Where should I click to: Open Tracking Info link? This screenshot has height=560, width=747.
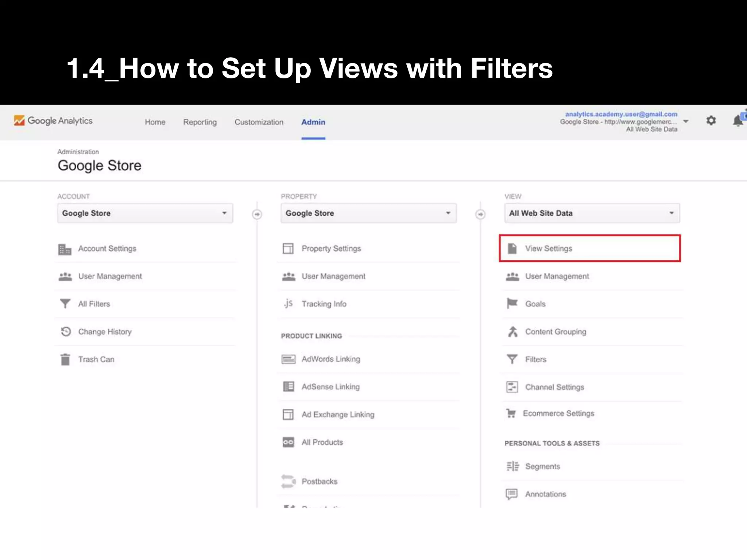(324, 304)
